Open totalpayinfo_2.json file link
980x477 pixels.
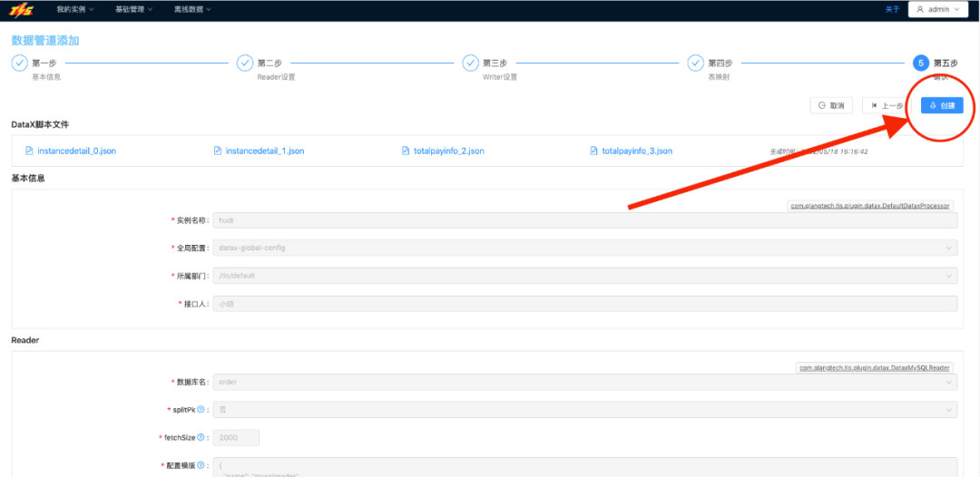click(x=449, y=151)
